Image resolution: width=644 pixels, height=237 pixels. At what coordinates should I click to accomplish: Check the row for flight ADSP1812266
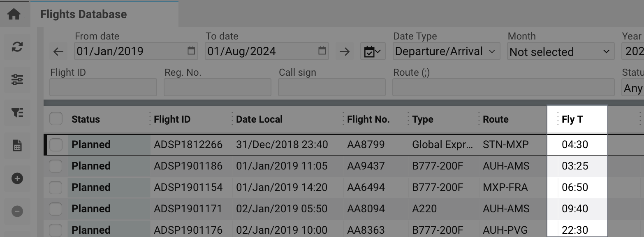pos(56,144)
